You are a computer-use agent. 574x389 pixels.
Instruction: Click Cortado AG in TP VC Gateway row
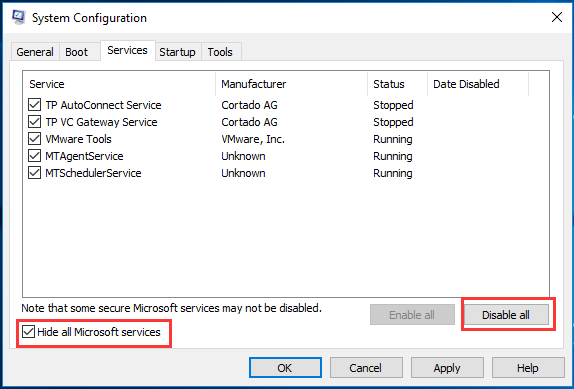249,122
